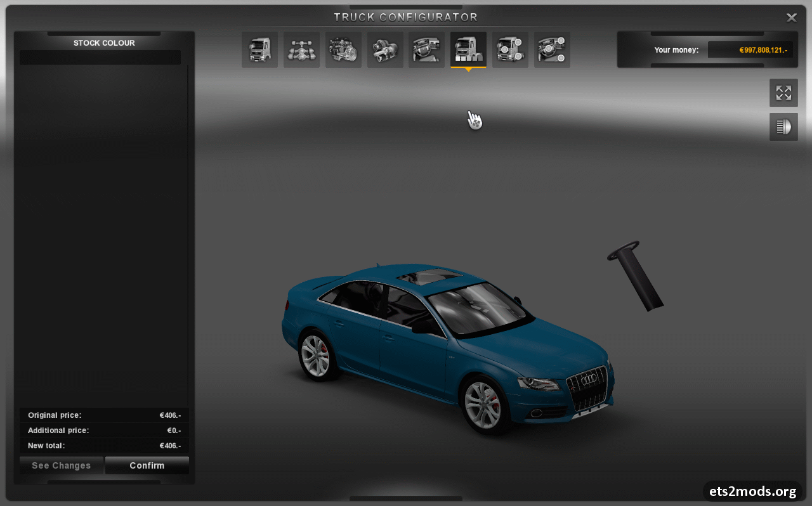Click the 'Additional price:' row
Screen dimensions: 812x506
pyautogui.click(x=104, y=431)
